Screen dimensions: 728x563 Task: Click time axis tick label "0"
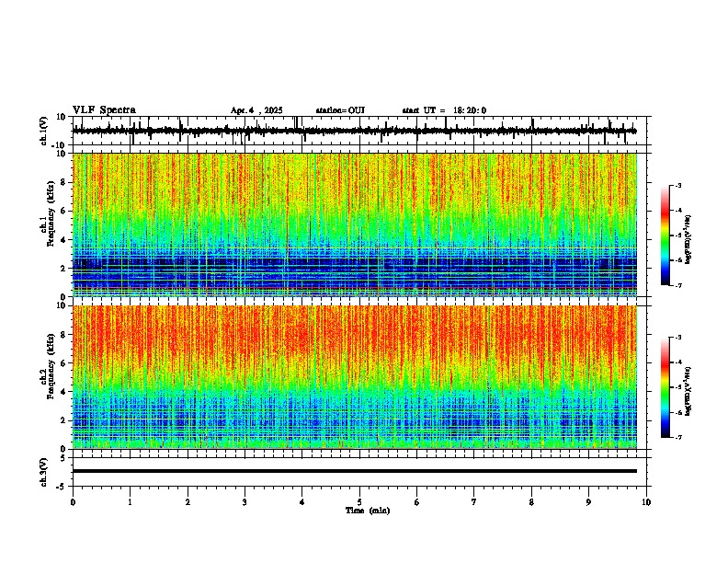[x=73, y=502]
